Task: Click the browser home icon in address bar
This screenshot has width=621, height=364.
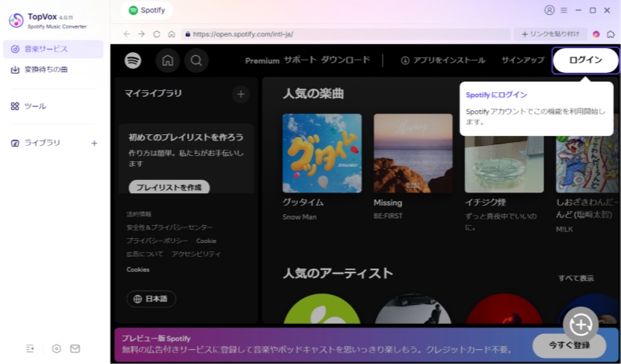Action: coord(172,34)
